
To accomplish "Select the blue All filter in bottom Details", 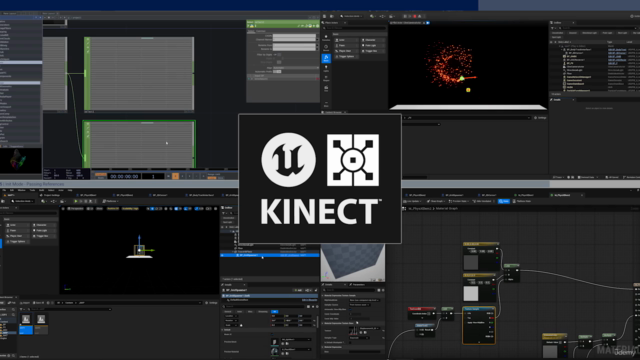I will pyautogui.click(x=274, y=311).
